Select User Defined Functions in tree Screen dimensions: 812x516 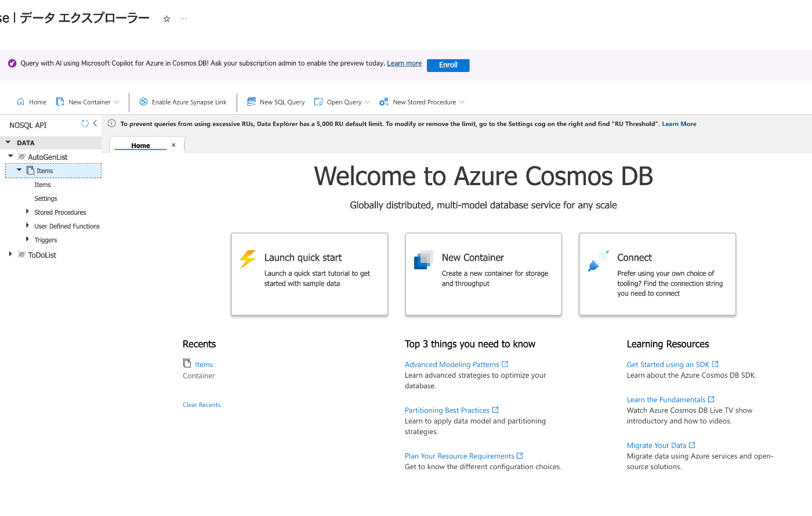67,226
